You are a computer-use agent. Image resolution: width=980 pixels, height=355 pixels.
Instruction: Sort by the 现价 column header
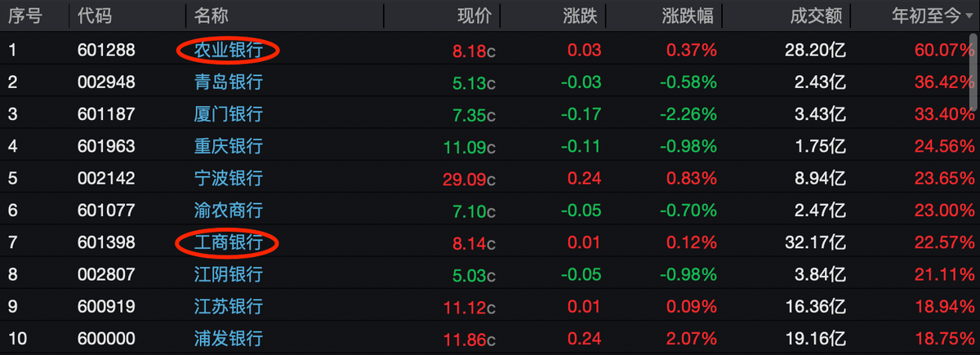[x=474, y=16]
